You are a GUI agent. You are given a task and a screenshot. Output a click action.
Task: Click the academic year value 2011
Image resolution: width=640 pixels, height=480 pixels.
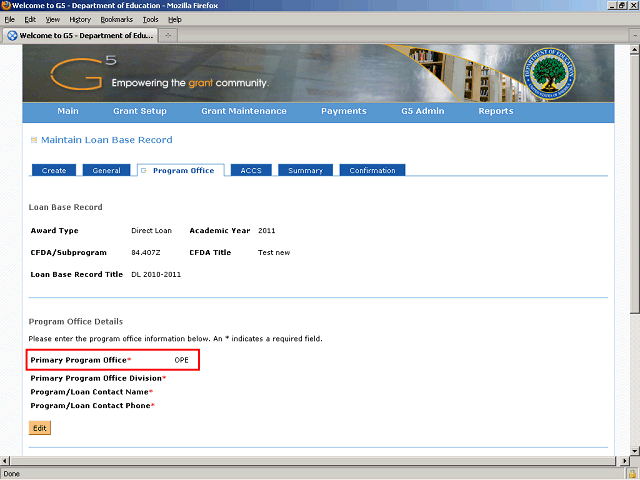(x=267, y=231)
